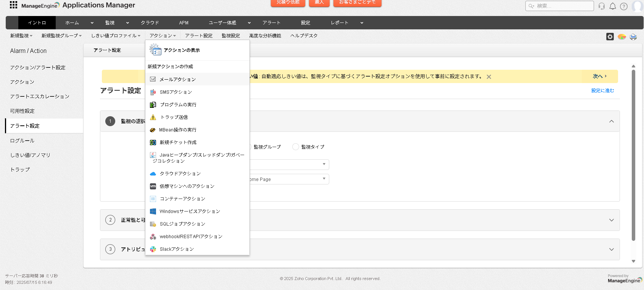This screenshot has width=644, height=290.
Task: Click 次へ in the yellow banner
Action: pos(600,76)
